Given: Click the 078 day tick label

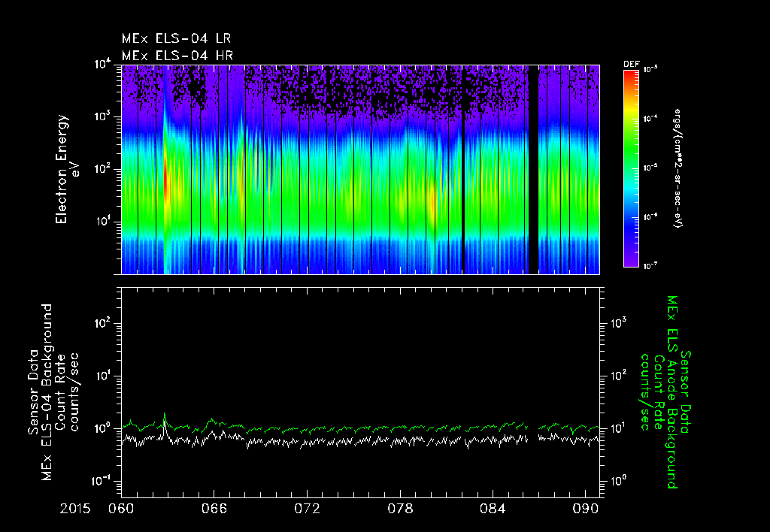Looking at the screenshot, I should point(400,509).
